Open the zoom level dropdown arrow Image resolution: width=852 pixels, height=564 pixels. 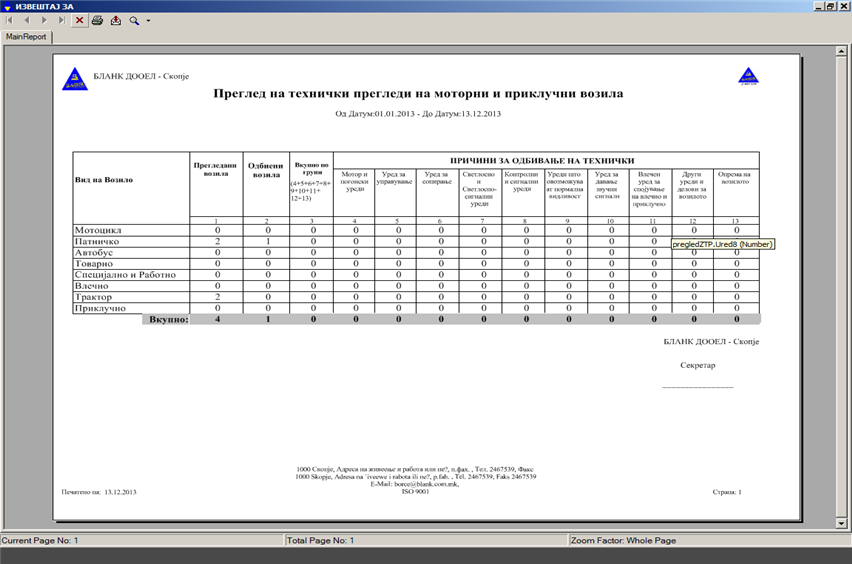coord(148,20)
